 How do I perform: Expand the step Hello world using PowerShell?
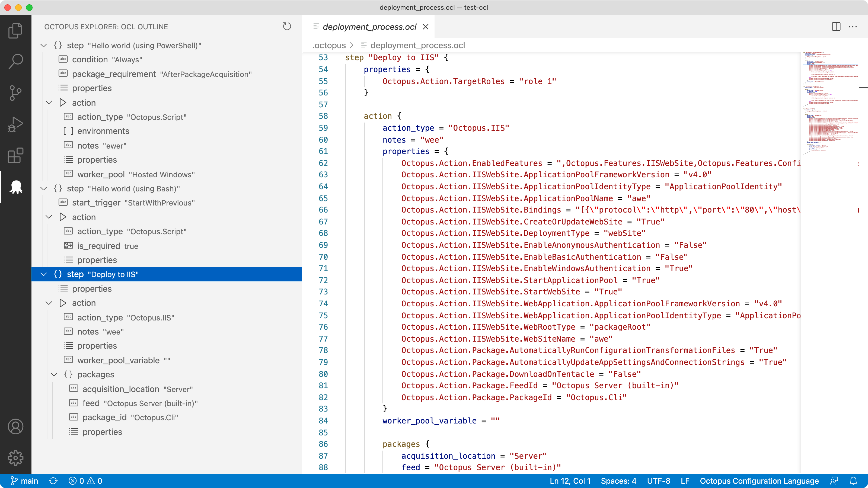click(42, 45)
